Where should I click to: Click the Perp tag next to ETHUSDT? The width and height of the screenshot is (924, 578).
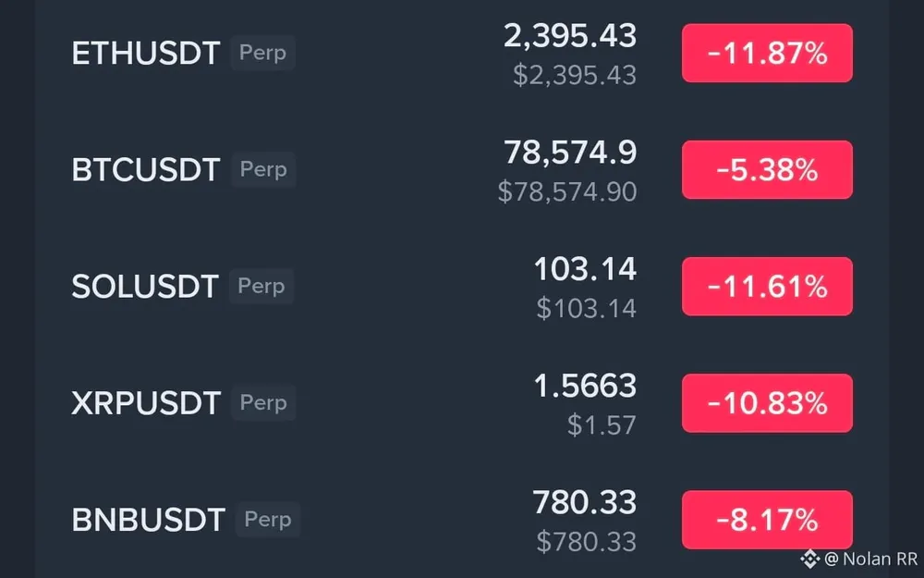(262, 53)
